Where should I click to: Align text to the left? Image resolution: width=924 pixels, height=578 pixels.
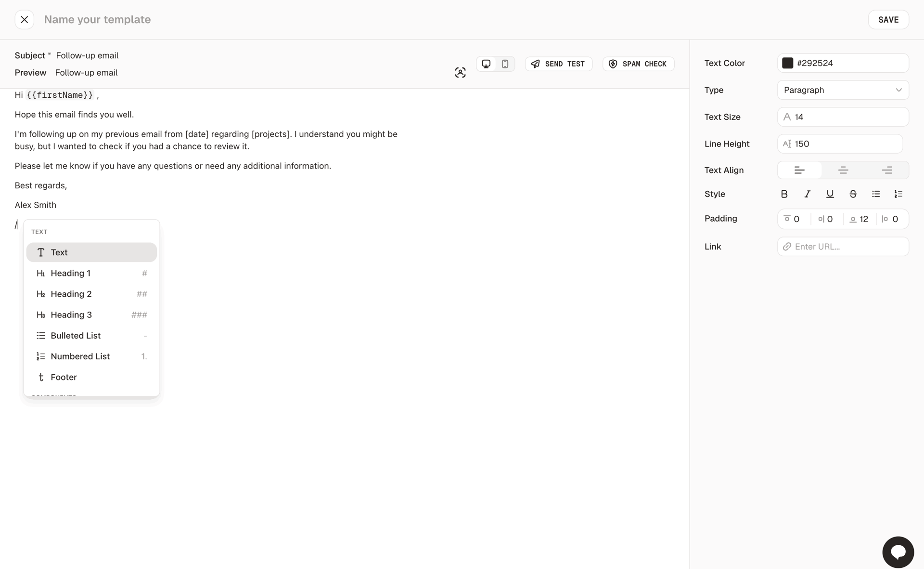click(799, 171)
